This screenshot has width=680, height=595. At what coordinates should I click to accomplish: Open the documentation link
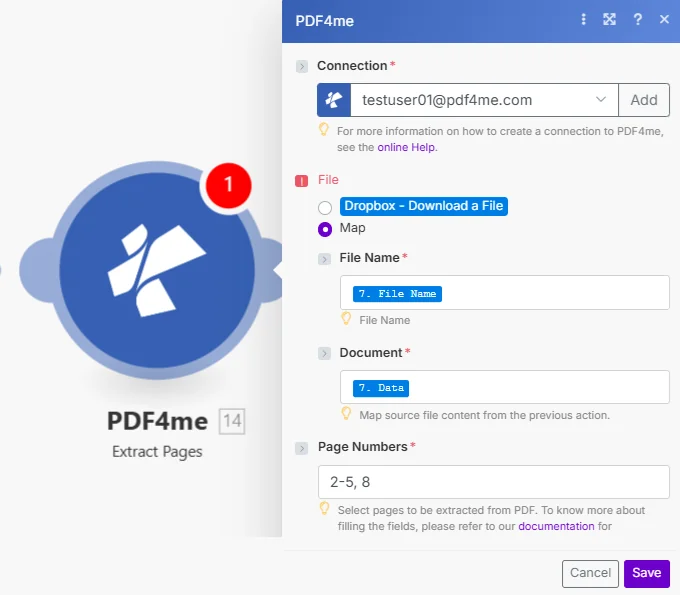(556, 526)
